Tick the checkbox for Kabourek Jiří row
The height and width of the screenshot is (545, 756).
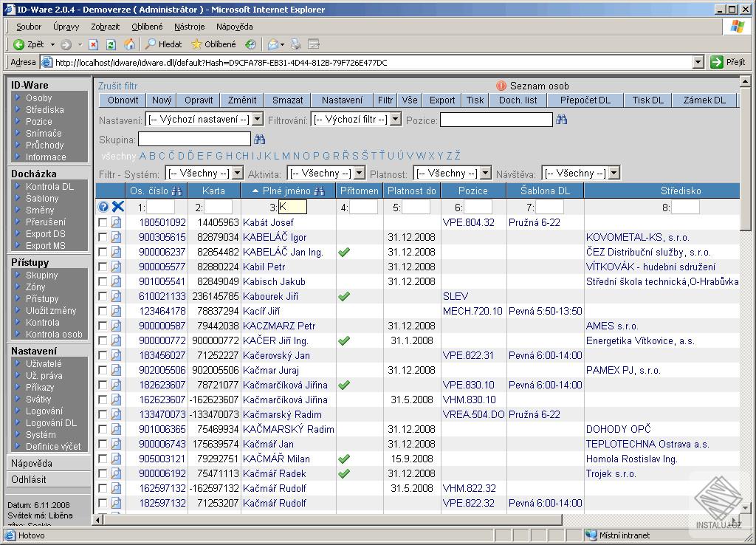coord(103,296)
